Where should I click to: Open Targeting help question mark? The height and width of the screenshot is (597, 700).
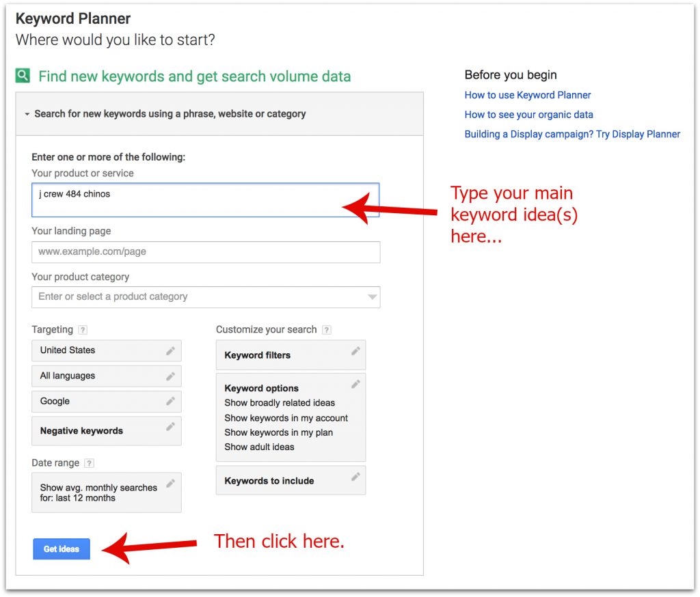point(83,330)
